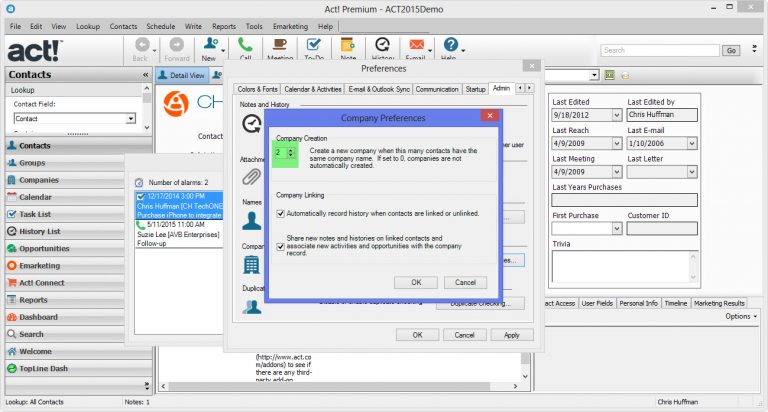Click the Note toolbar icon
This screenshot has width=768, height=412.
[x=348, y=45]
